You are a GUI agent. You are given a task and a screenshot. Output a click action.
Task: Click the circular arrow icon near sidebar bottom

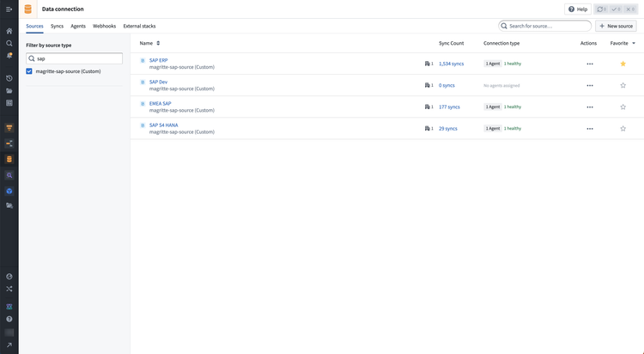tap(9, 277)
